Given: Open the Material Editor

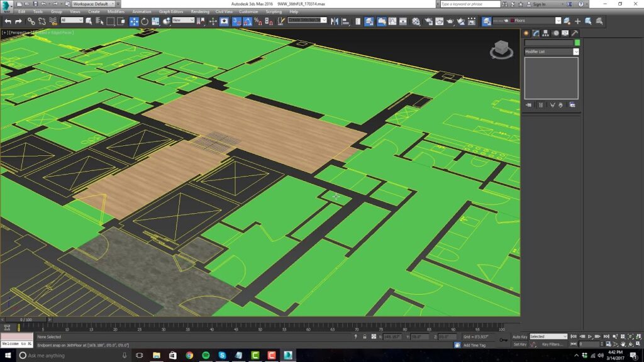Looking at the screenshot, I should [416, 21].
